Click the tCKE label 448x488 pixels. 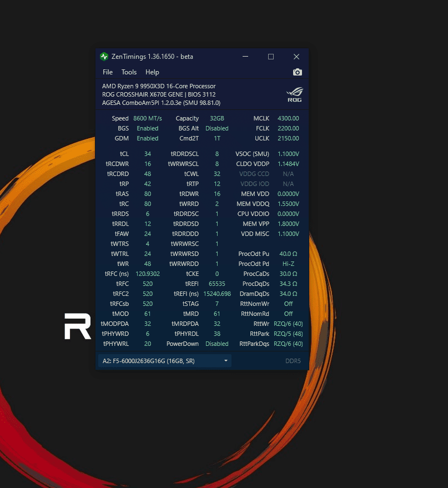coord(192,274)
